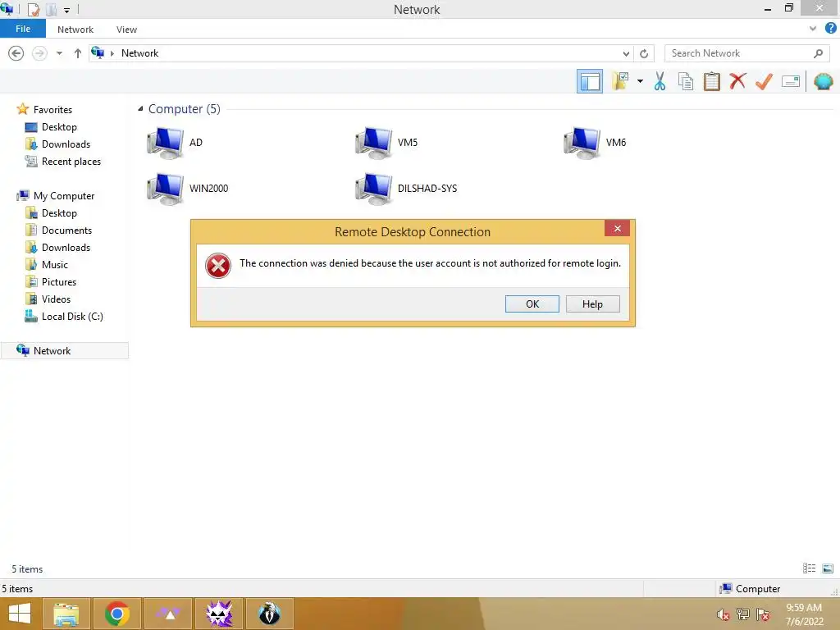
Task: Click the Copy toolbar icon
Action: pyautogui.click(x=686, y=81)
